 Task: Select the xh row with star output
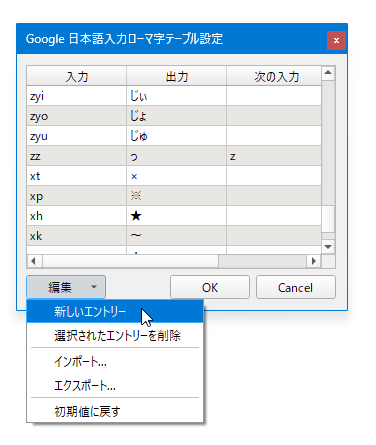pyautogui.click(x=174, y=216)
